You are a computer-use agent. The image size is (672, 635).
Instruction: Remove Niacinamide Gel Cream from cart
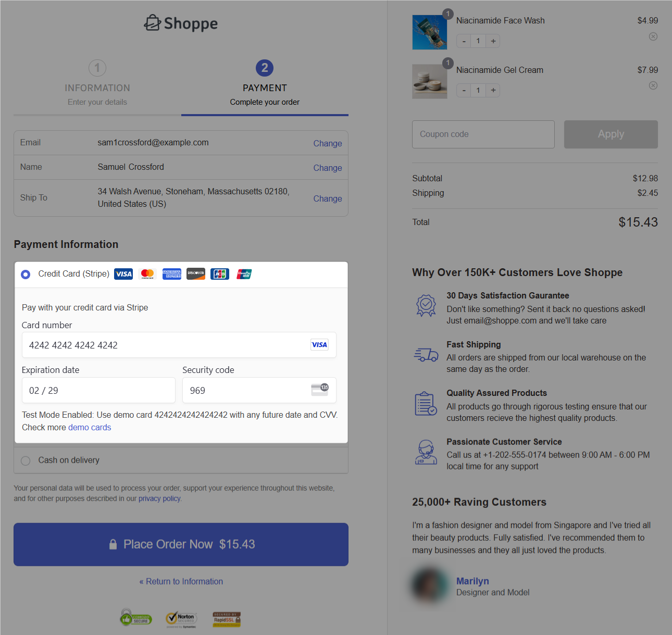653,85
